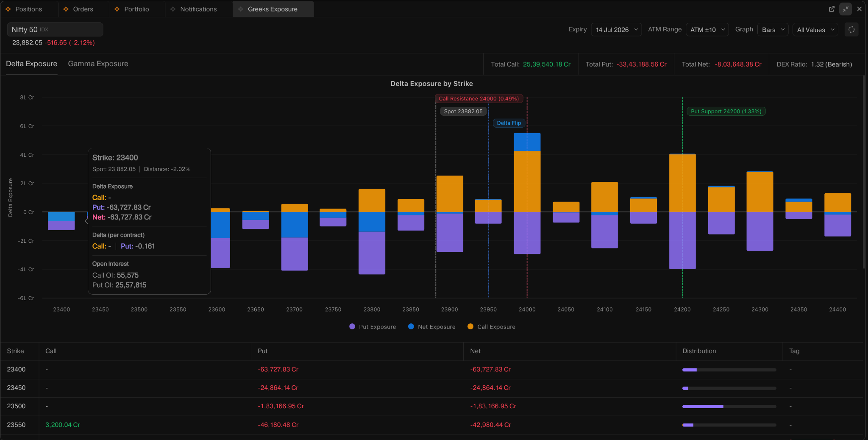This screenshot has height=440, width=868.
Task: Click the Greeks Exposure tab diamond icon
Action: 241,9
